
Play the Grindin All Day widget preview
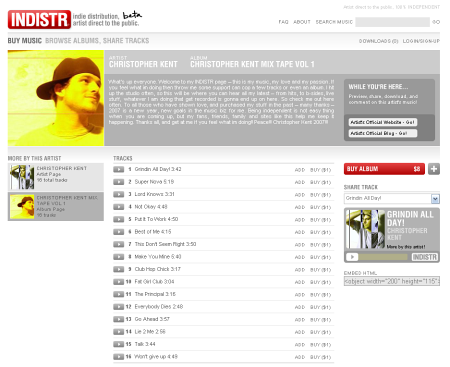pos(352,257)
